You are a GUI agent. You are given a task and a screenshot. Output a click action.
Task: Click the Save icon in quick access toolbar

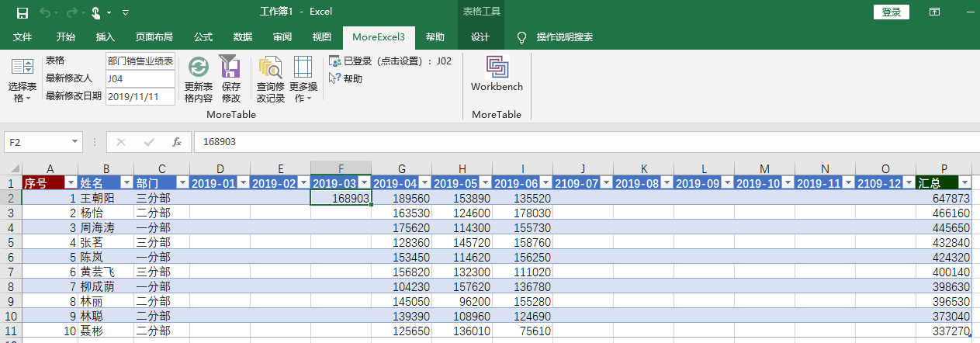click(x=23, y=12)
